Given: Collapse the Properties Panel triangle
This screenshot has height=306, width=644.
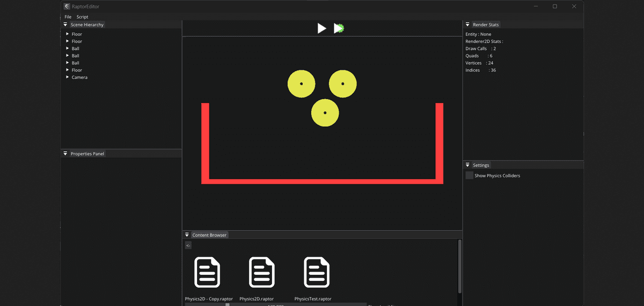Looking at the screenshot, I should pyautogui.click(x=65, y=154).
